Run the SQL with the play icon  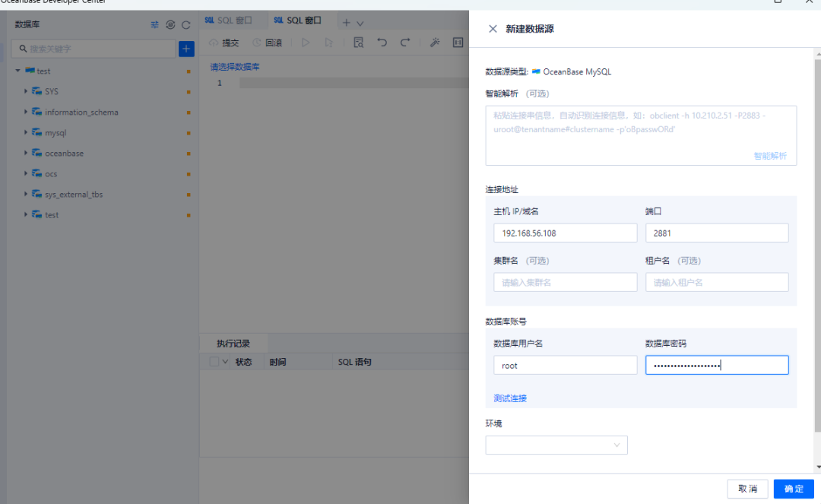tap(306, 43)
